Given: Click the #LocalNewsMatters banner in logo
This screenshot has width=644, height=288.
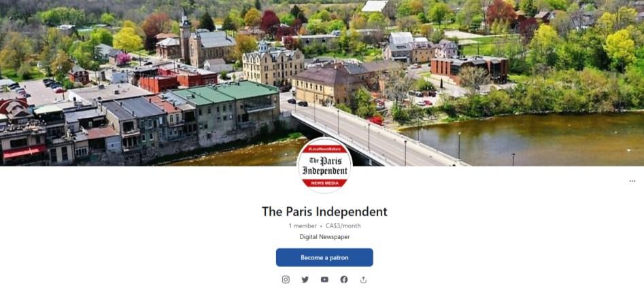Looking at the screenshot, I should tap(324, 149).
